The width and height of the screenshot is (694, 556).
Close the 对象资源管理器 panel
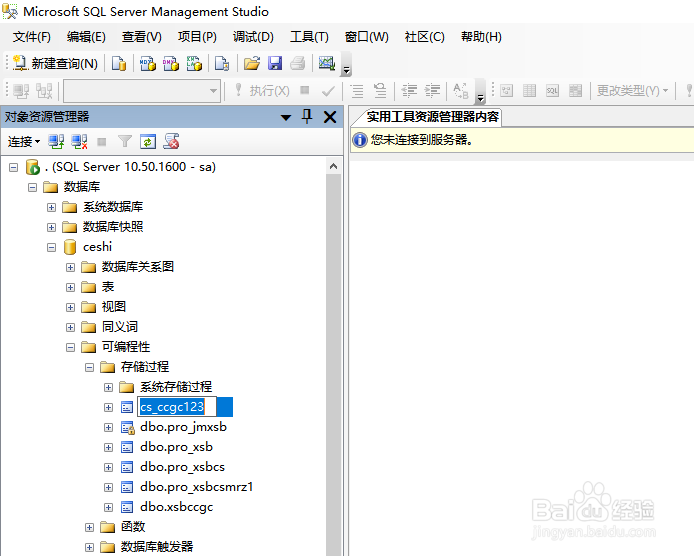[330, 117]
